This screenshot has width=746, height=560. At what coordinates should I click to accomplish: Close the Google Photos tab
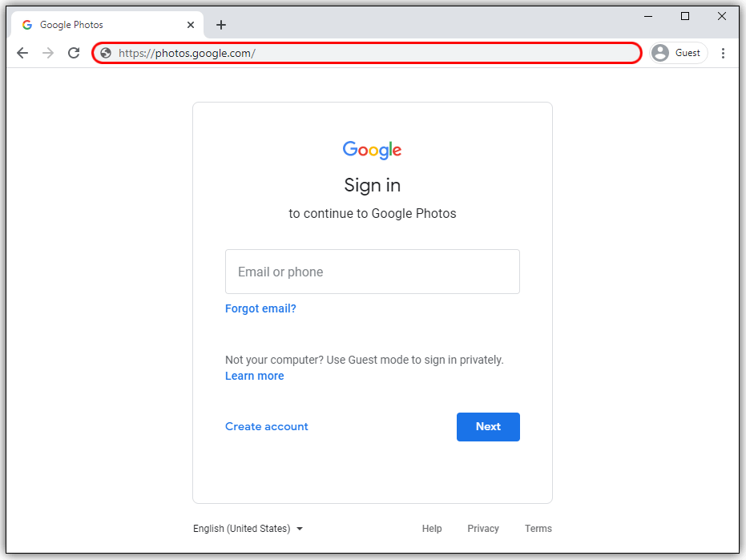(191, 25)
